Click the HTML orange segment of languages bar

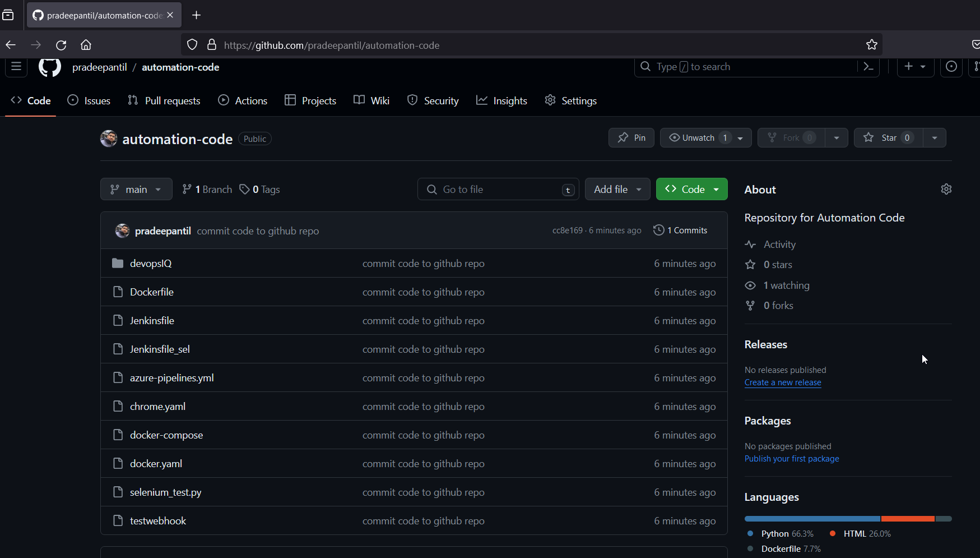pos(908,519)
